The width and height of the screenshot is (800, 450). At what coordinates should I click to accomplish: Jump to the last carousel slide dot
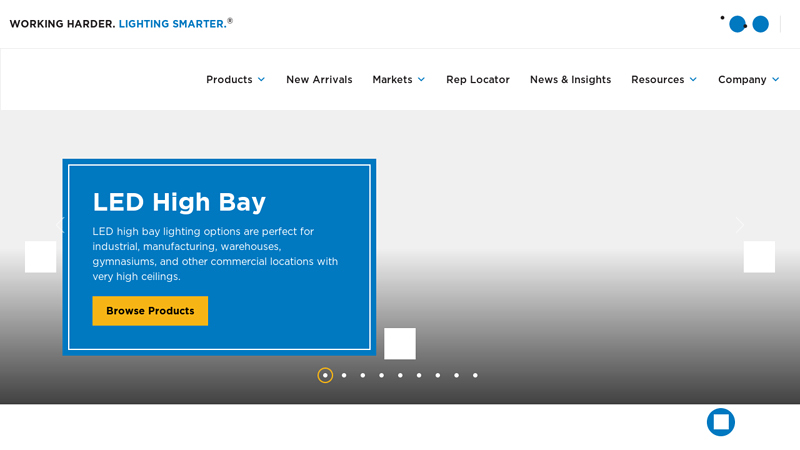point(475,375)
